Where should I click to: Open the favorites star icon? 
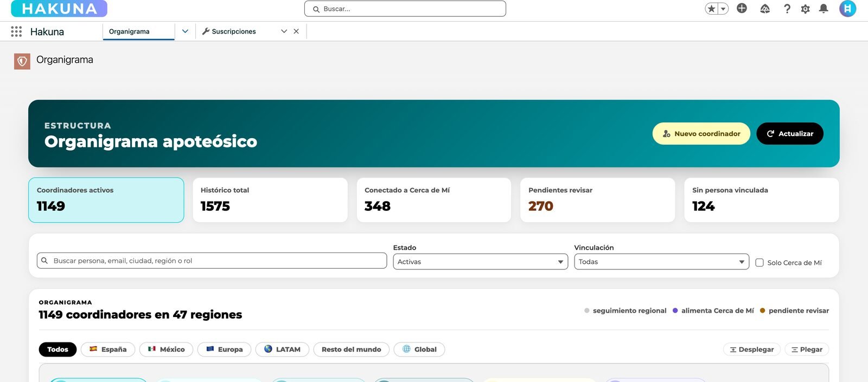tap(711, 9)
